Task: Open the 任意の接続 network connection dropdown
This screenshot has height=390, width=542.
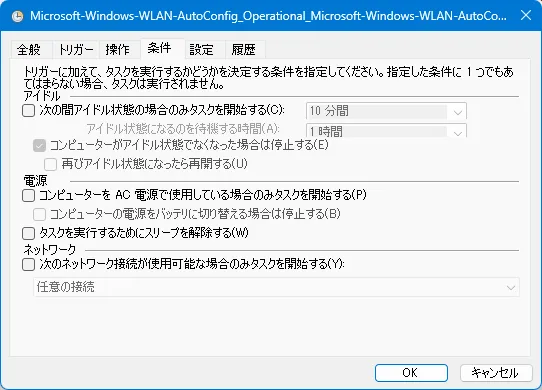Action: [x=276, y=287]
